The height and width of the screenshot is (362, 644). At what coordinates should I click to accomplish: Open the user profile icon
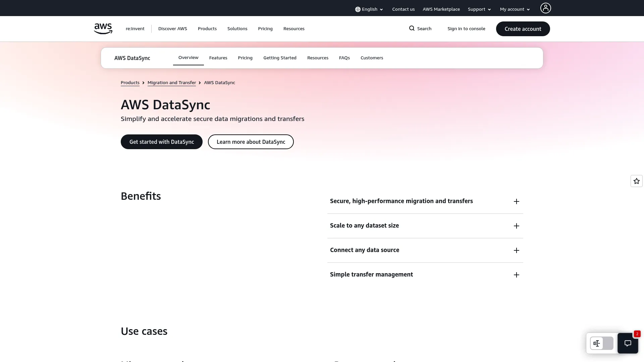click(545, 8)
